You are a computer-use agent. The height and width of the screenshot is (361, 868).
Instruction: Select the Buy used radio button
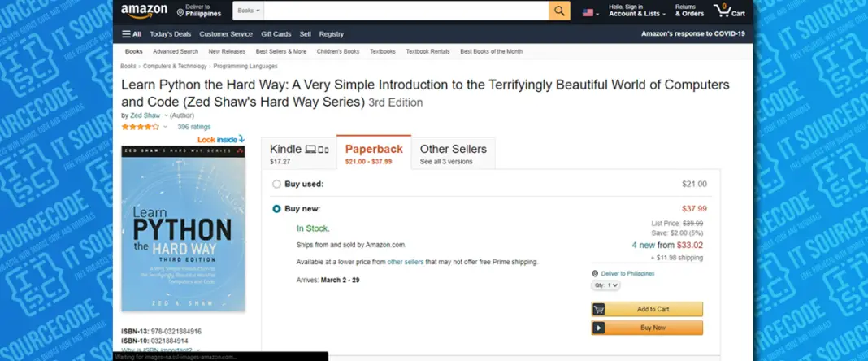coord(276,184)
